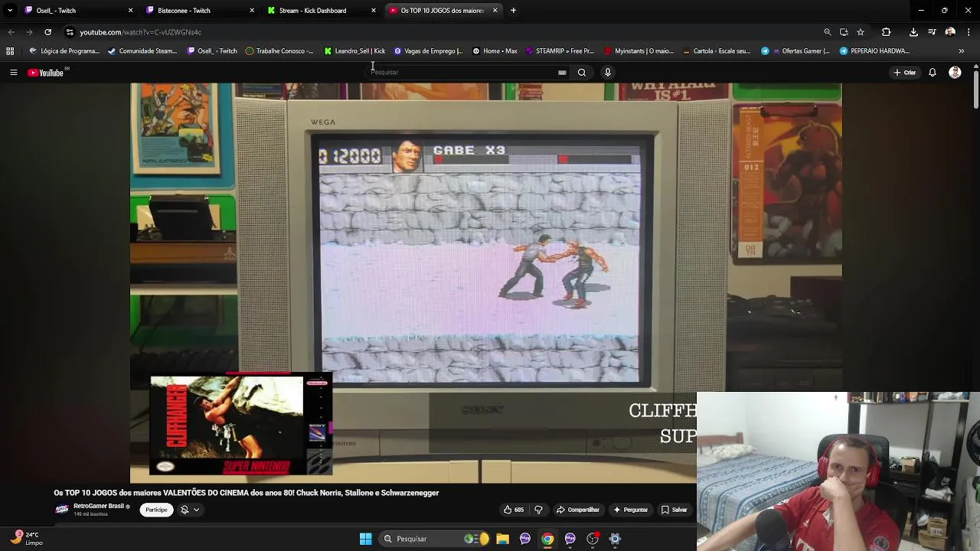The width and height of the screenshot is (980, 551).
Task: Open the Comunidade Steam bookmark
Action: [143, 51]
